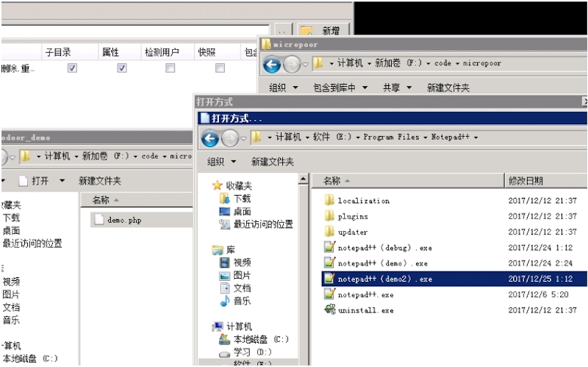The height and width of the screenshot is (367, 588).
Task: Open 文档 library in the Open With dialog
Action: (x=242, y=288)
